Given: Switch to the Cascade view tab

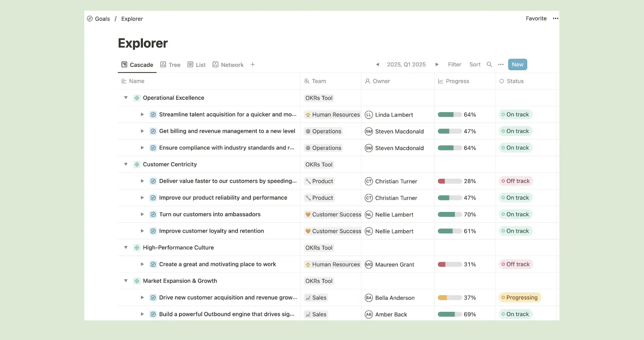Looking at the screenshot, I should click(x=137, y=65).
